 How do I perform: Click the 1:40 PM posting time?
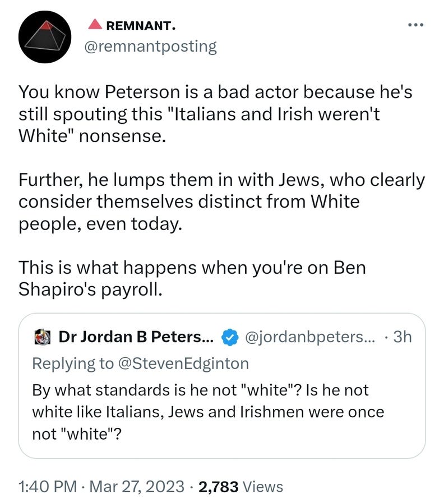(47, 487)
